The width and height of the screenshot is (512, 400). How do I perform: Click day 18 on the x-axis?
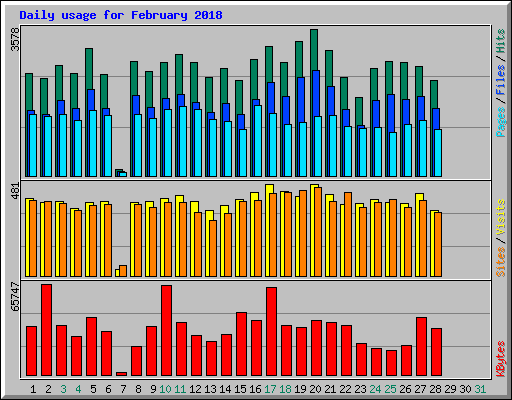point(285,389)
